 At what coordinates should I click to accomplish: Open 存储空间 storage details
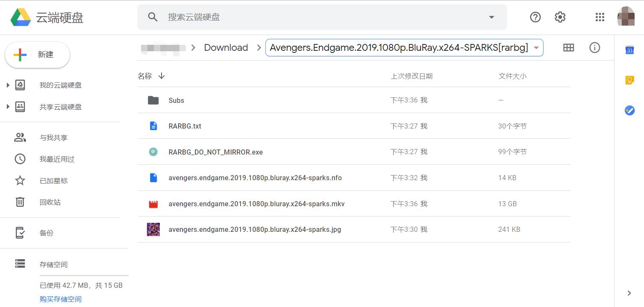click(x=53, y=264)
